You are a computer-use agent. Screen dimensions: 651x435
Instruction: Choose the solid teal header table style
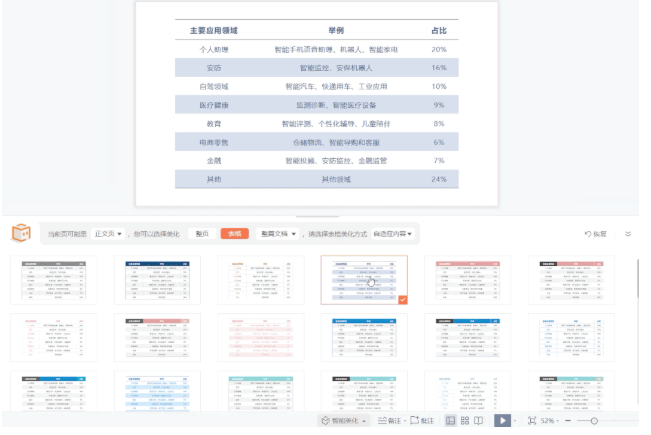[x=261, y=392]
